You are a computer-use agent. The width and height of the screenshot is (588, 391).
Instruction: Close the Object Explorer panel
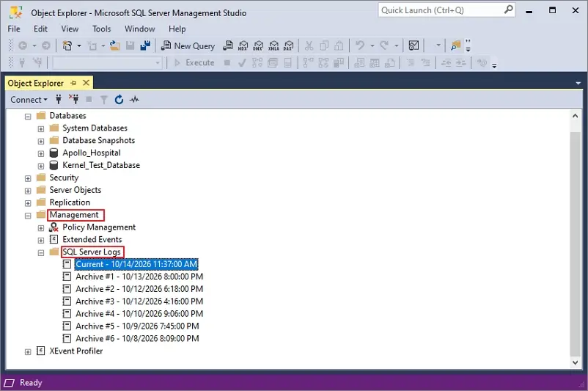click(x=86, y=83)
